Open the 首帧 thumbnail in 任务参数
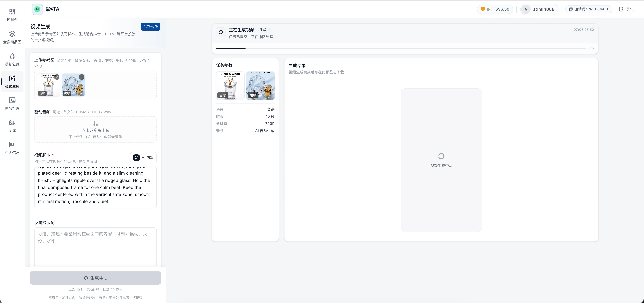Viewport: 644px width, 303px height. (230, 86)
